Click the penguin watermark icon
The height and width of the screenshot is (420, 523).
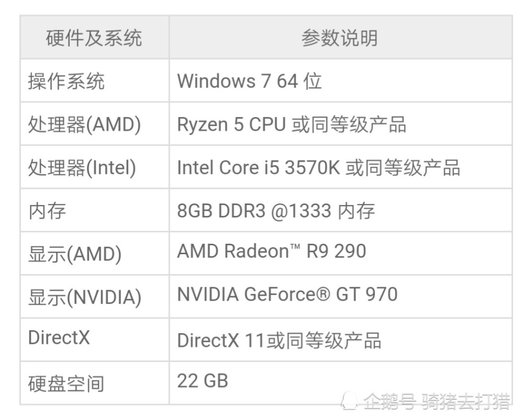click(348, 400)
